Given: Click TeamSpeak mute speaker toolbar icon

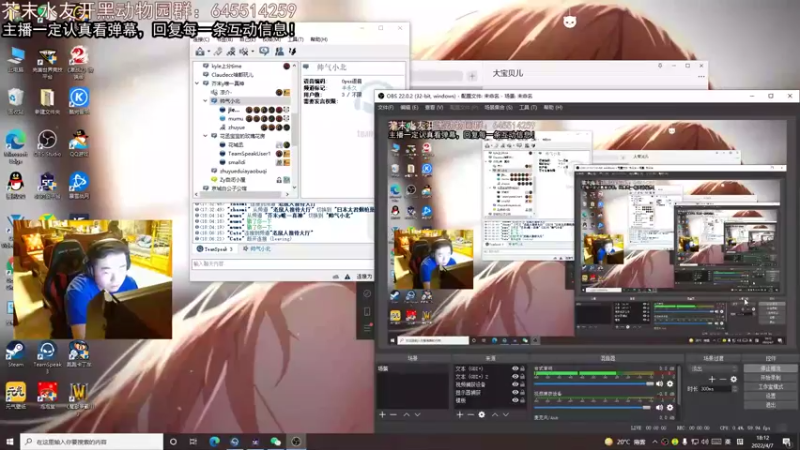Looking at the screenshot, I should tap(244, 52).
